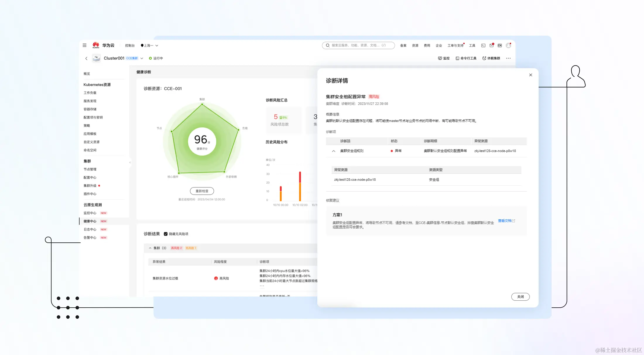
Task: Click the back arrow beside Cluster001
Action: coord(86,58)
